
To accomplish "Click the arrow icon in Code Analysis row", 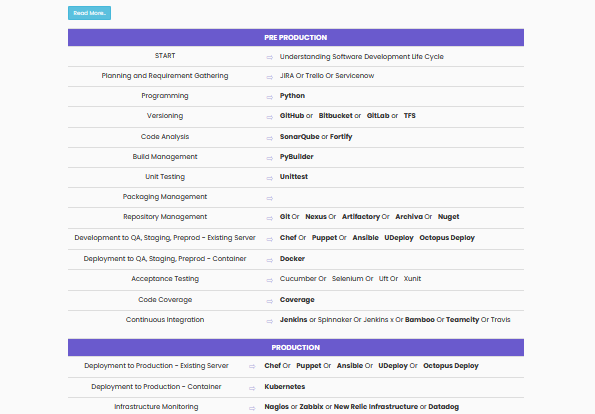I will (x=269, y=139).
